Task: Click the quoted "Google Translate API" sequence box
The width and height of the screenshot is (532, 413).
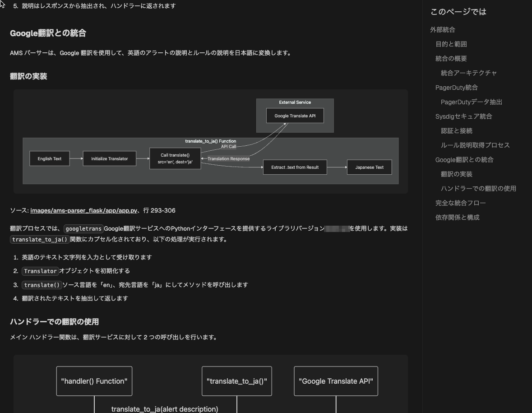Action: pyautogui.click(x=336, y=381)
